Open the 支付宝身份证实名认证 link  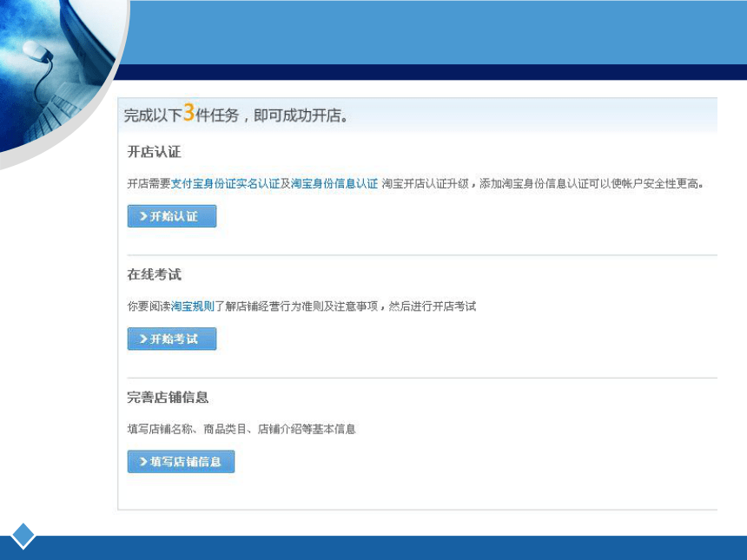pyautogui.click(x=225, y=183)
